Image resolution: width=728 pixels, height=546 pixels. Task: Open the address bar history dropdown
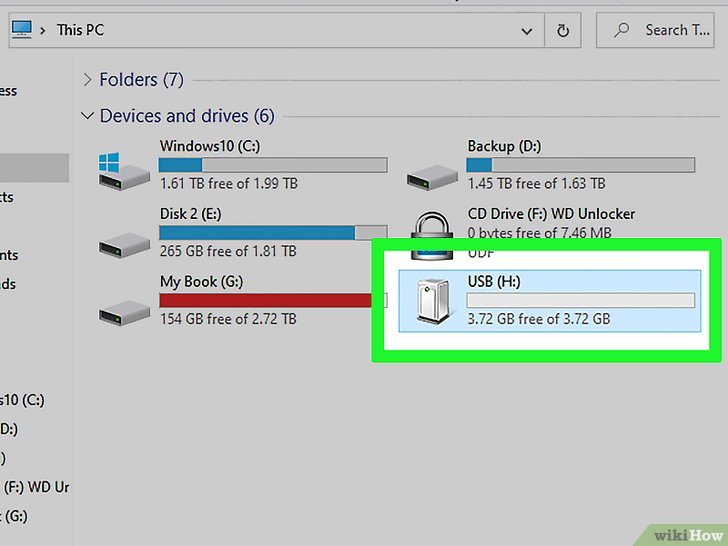point(526,31)
